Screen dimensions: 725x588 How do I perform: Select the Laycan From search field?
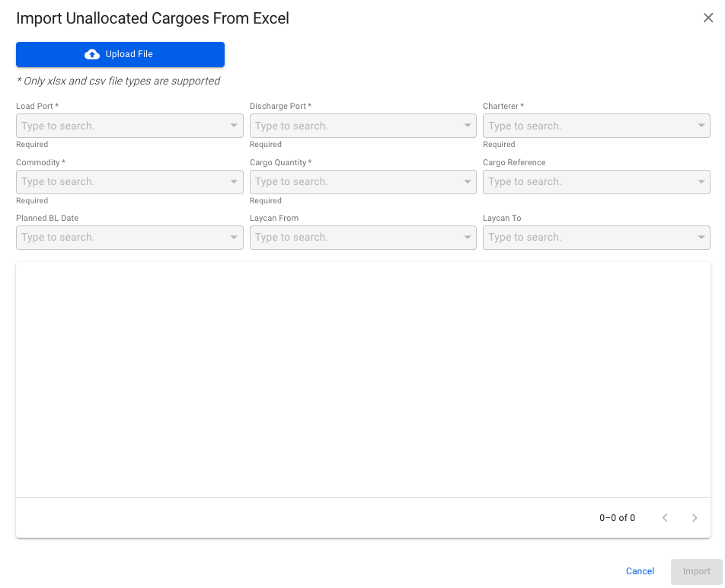pos(354,237)
